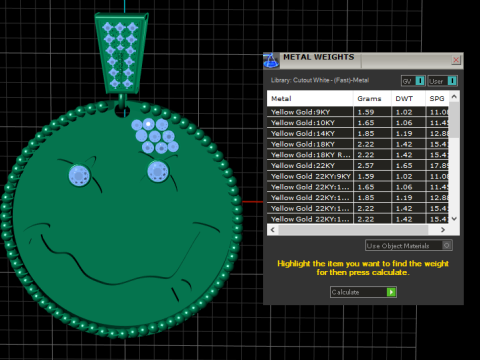The image size is (480, 360).
Task: Toggle Use Object Materials option
Action: [x=409, y=246]
